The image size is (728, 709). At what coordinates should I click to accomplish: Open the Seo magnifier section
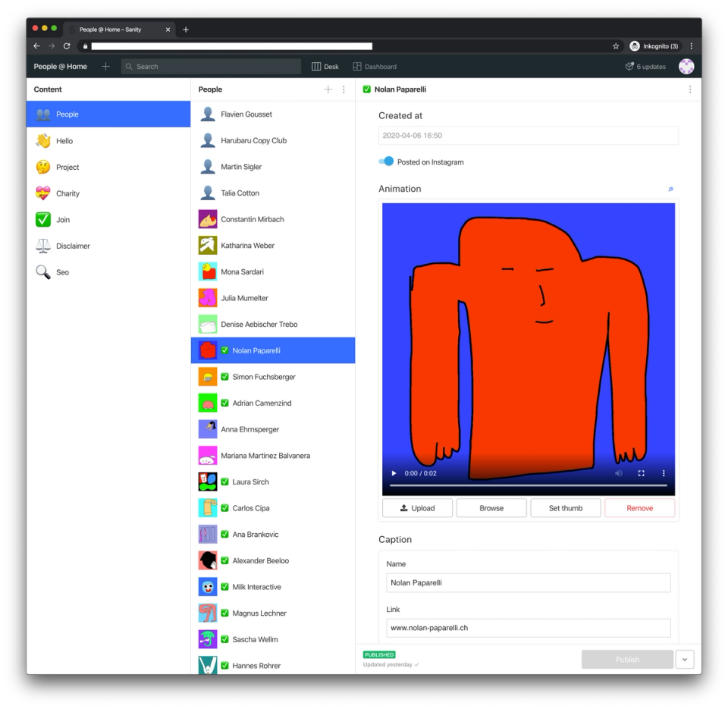point(108,272)
